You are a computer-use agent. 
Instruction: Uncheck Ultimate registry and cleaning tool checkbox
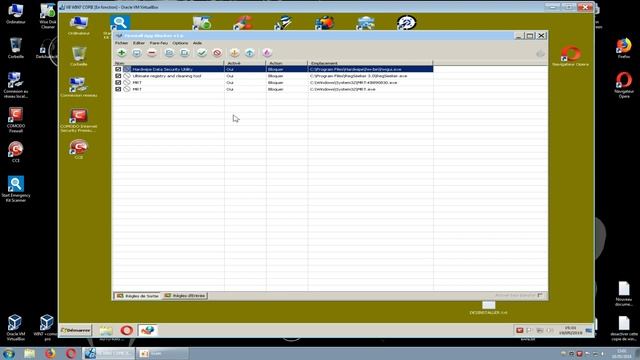(x=118, y=76)
